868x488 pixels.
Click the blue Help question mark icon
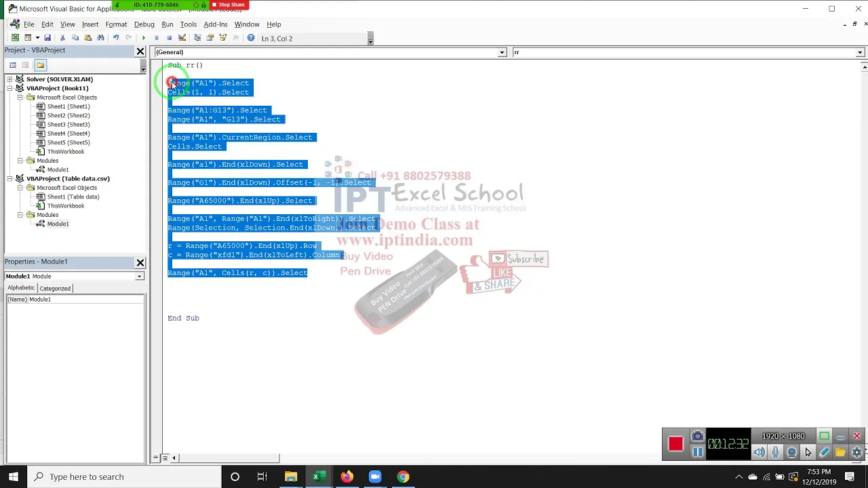click(x=251, y=38)
